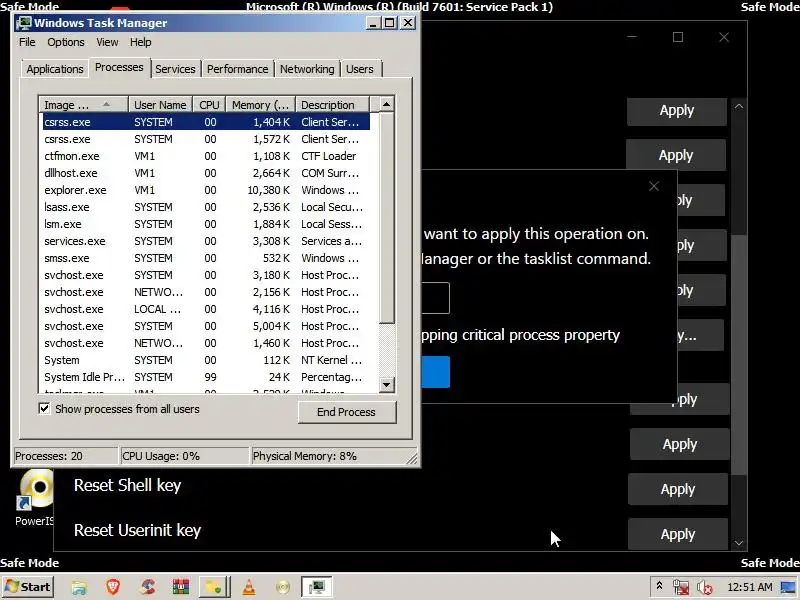Open the Help menu in Task Manager

[140, 42]
